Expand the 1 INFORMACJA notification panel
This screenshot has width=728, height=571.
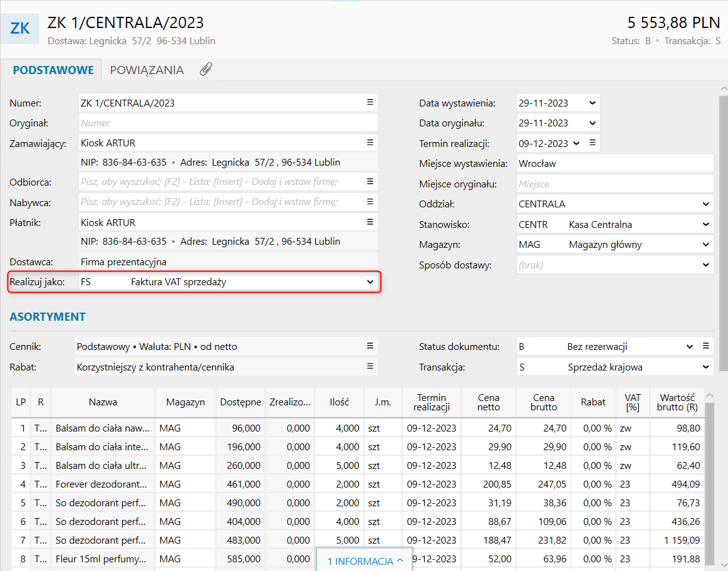pyautogui.click(x=366, y=561)
